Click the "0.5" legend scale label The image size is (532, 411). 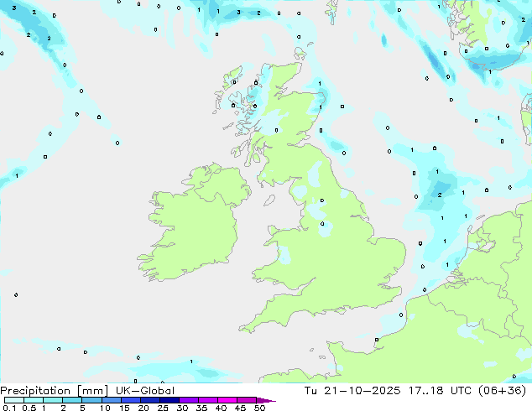pyautogui.click(x=29, y=408)
